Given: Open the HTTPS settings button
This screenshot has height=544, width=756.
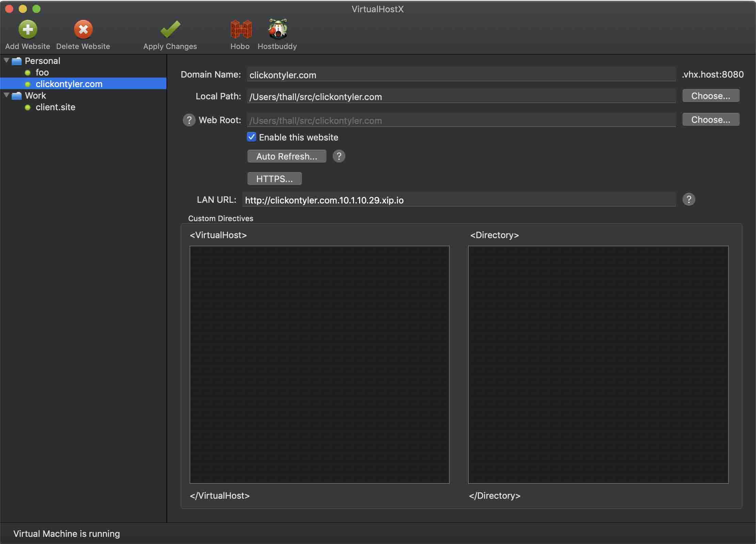Looking at the screenshot, I should [x=274, y=179].
